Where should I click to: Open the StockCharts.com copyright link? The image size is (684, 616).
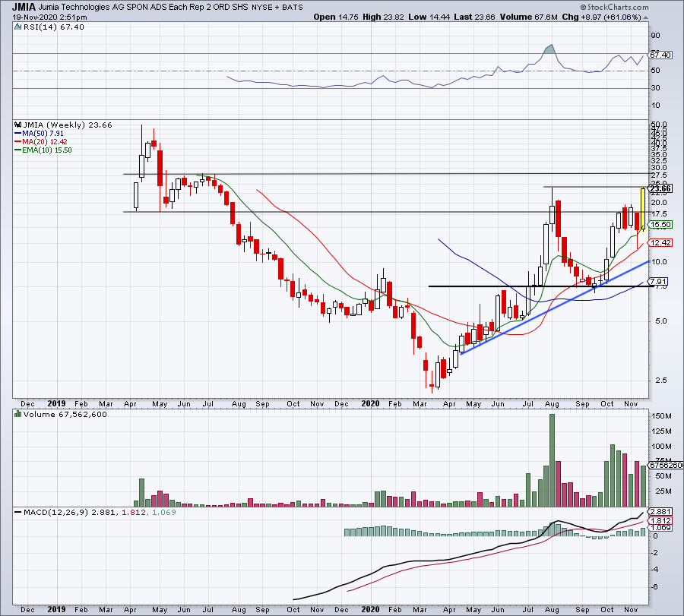pos(614,7)
